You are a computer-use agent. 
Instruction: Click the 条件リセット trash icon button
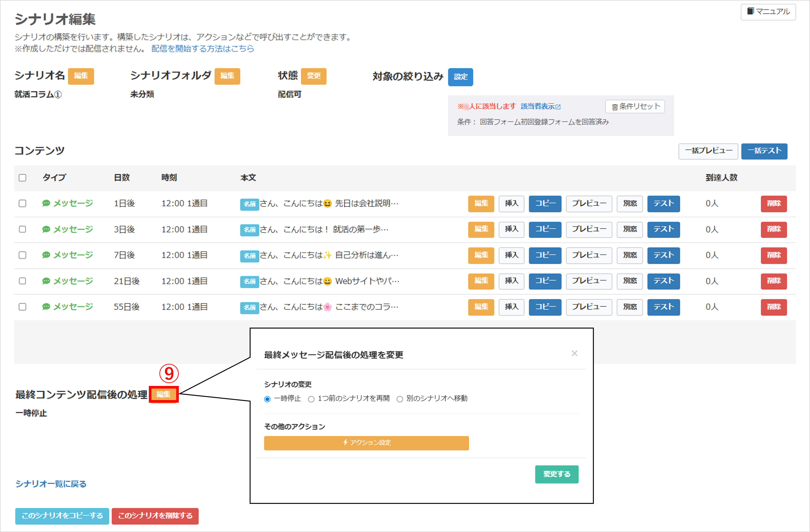pyautogui.click(x=635, y=107)
